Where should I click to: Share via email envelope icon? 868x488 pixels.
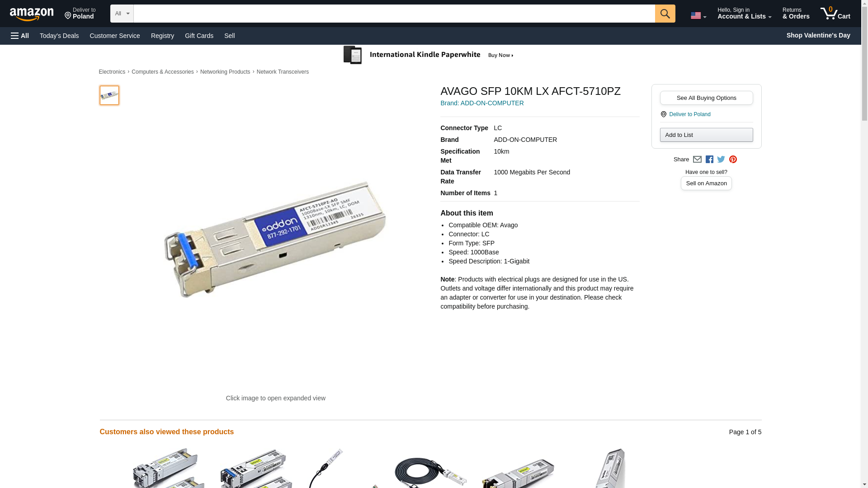697,160
